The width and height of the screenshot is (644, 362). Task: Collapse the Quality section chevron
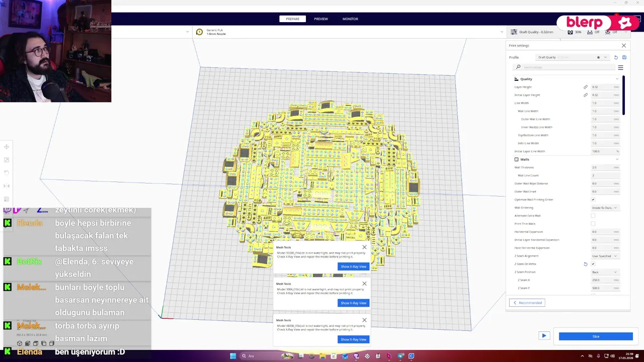tap(617, 79)
